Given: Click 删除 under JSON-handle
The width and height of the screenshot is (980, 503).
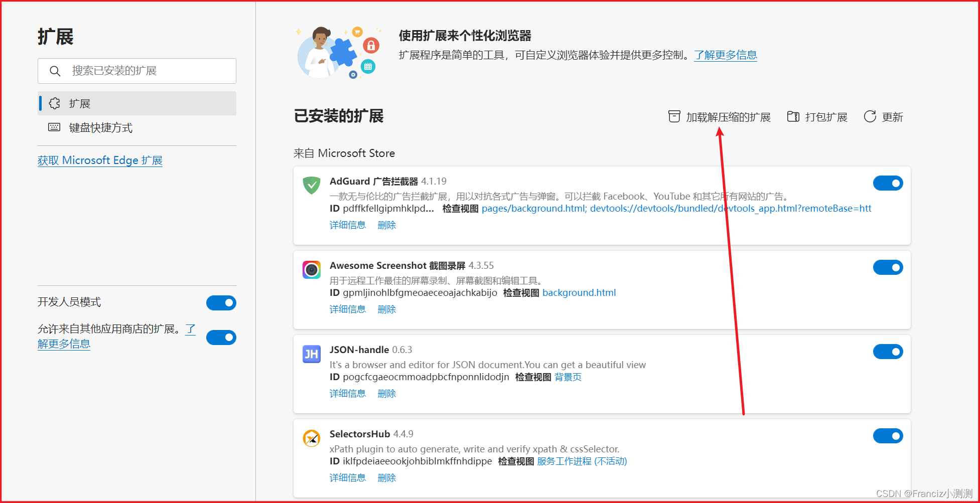Looking at the screenshot, I should [x=386, y=393].
